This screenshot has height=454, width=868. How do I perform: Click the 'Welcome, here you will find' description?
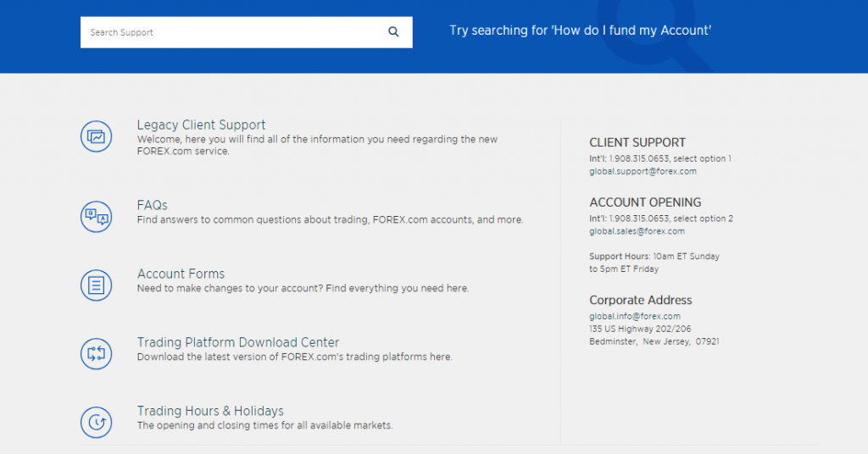[317, 145]
